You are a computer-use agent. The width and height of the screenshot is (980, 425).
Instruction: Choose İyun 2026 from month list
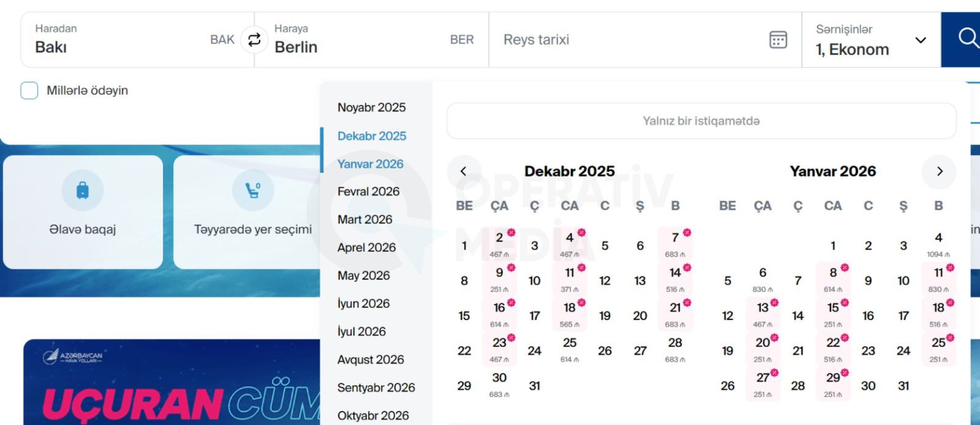pyautogui.click(x=363, y=304)
